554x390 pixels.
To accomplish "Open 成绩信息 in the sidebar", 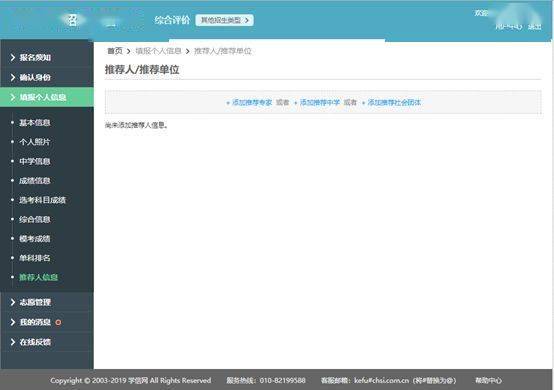I will point(35,181).
